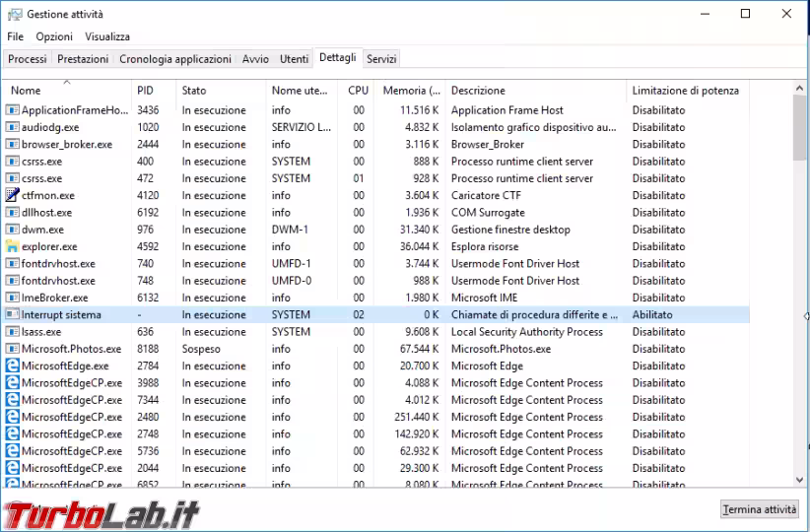
Task: Click the Local Security Authority Process description
Action: point(527,332)
